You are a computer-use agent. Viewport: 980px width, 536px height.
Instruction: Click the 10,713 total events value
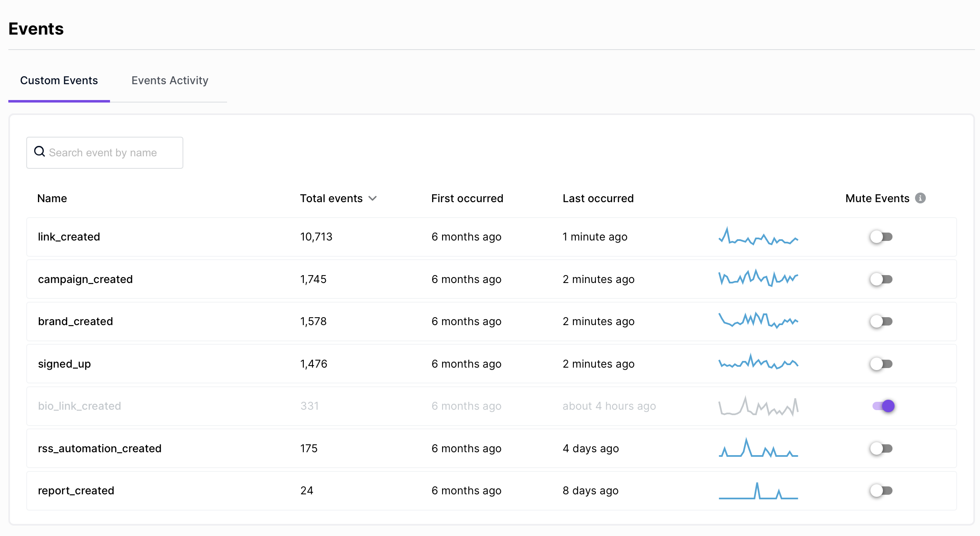point(316,237)
